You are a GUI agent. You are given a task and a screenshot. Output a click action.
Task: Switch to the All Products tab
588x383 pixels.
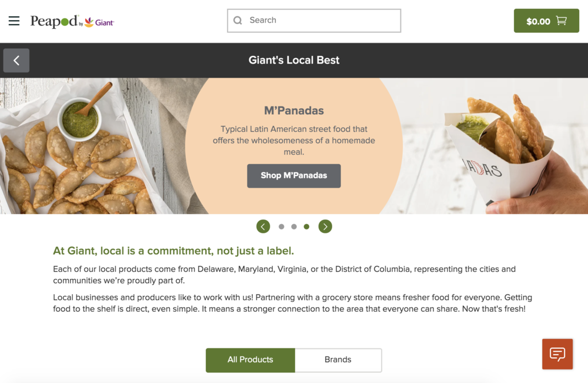pos(250,360)
